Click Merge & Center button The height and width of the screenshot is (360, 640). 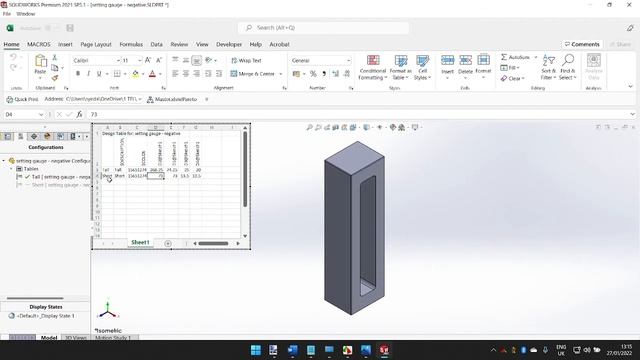[x=253, y=73]
